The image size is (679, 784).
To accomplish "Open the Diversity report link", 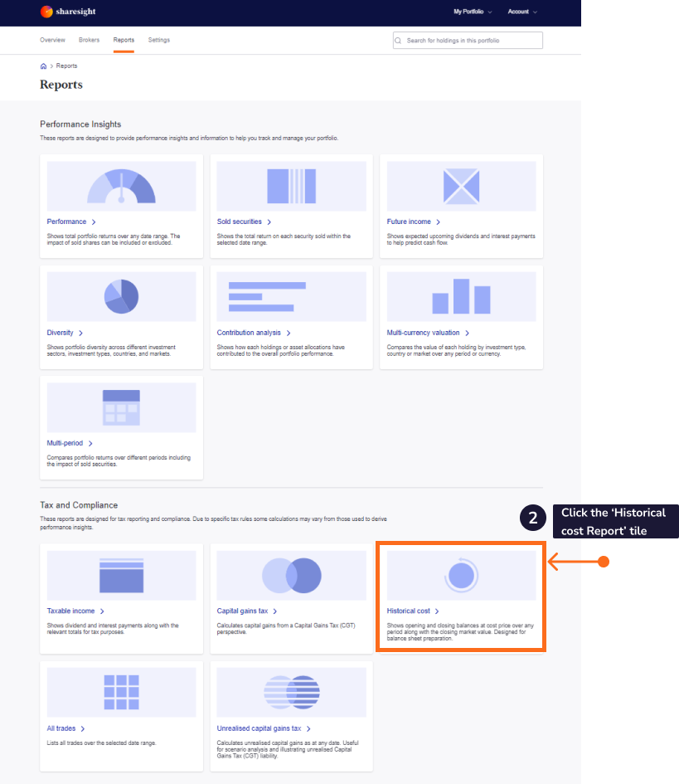I will [x=60, y=333].
